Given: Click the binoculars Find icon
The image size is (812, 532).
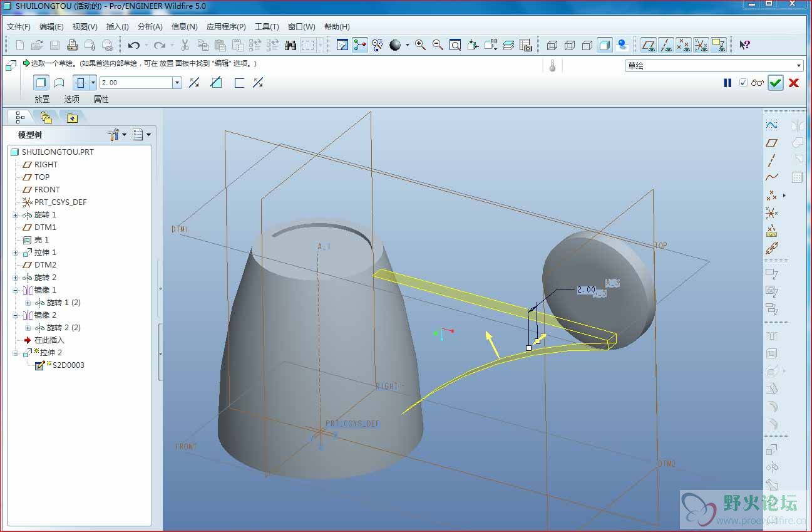Looking at the screenshot, I should coord(290,45).
